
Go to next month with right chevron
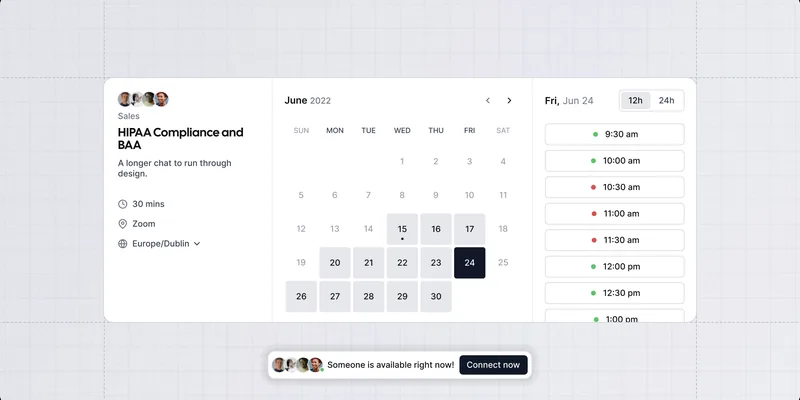(x=509, y=101)
